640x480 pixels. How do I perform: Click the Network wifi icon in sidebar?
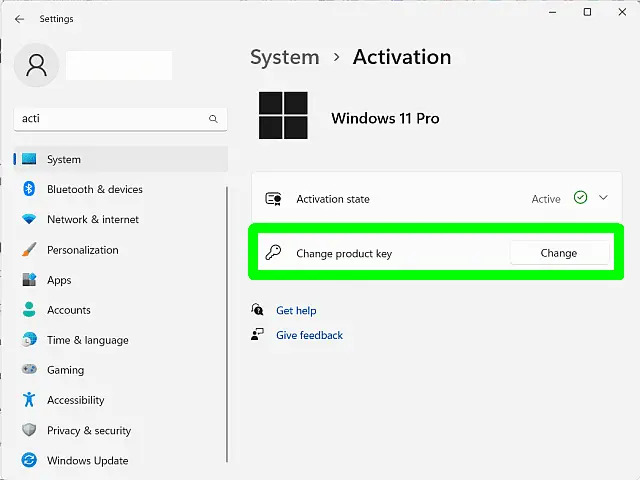click(29, 219)
